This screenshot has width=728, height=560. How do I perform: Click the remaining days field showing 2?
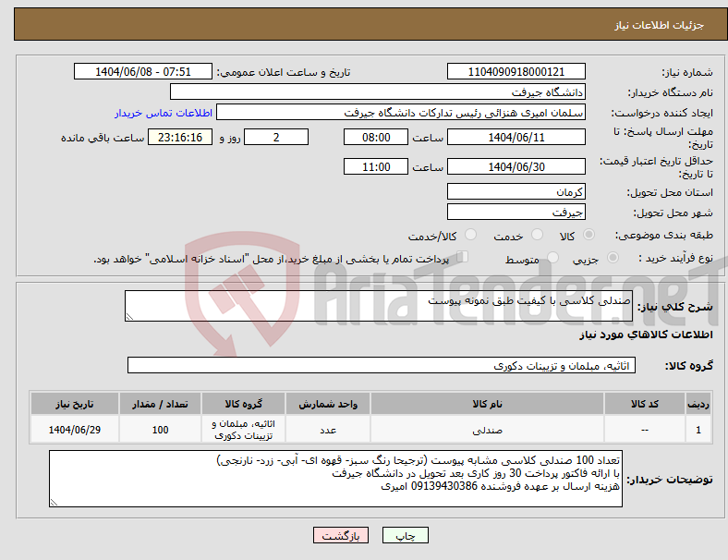[276, 138]
